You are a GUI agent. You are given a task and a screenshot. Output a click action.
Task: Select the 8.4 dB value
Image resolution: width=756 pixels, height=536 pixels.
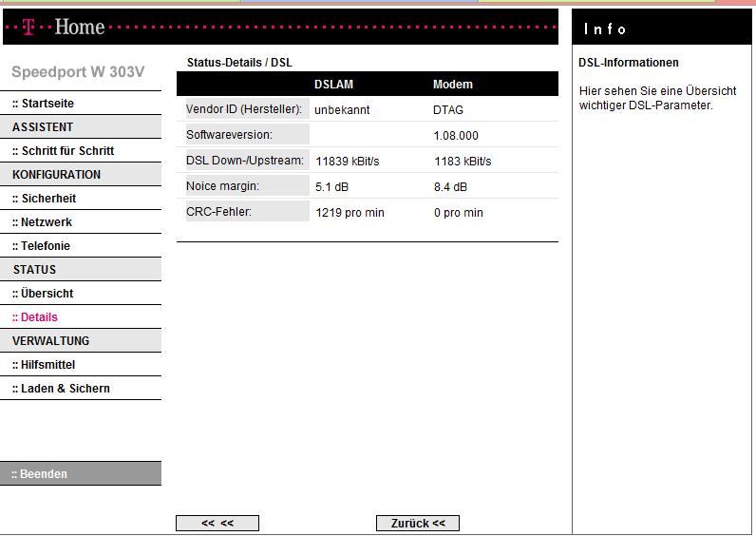point(450,186)
